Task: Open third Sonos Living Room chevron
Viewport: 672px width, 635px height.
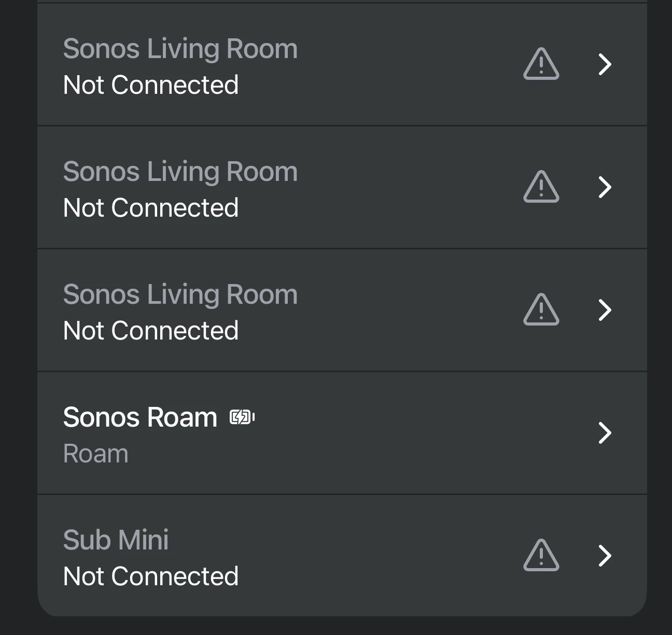Action: pos(605,310)
